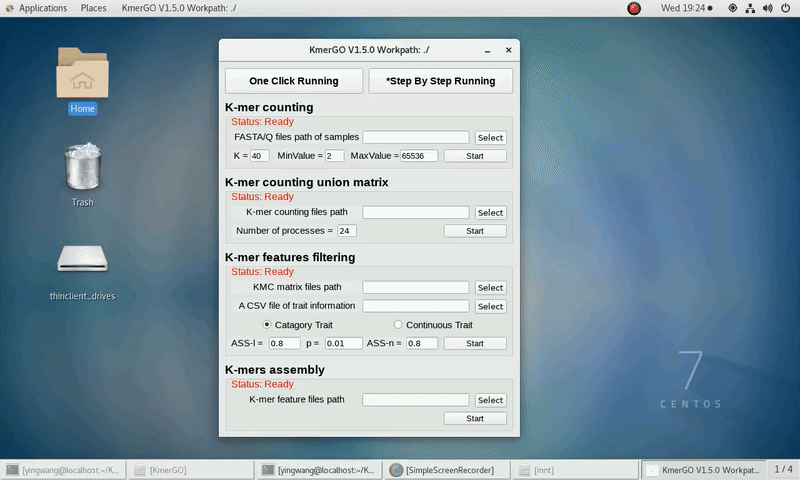The width and height of the screenshot is (800, 480).
Task: Open first yingwang@localhost terminal in taskbar
Action: click(63, 470)
